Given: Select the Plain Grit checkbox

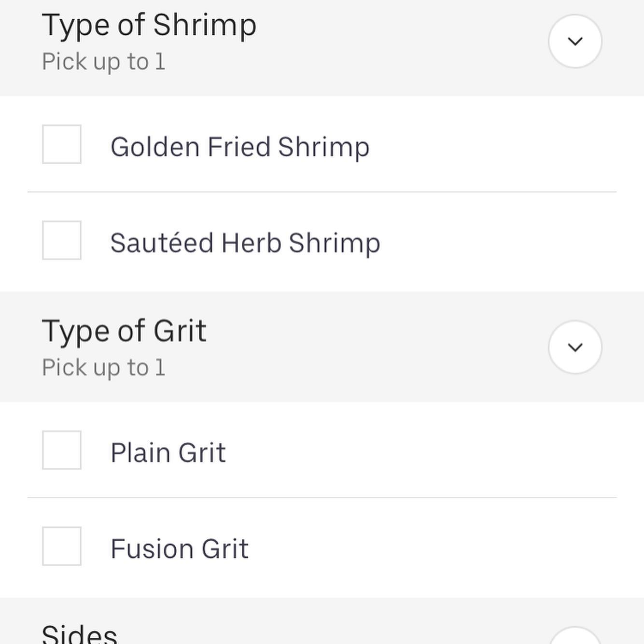Looking at the screenshot, I should coord(62,450).
